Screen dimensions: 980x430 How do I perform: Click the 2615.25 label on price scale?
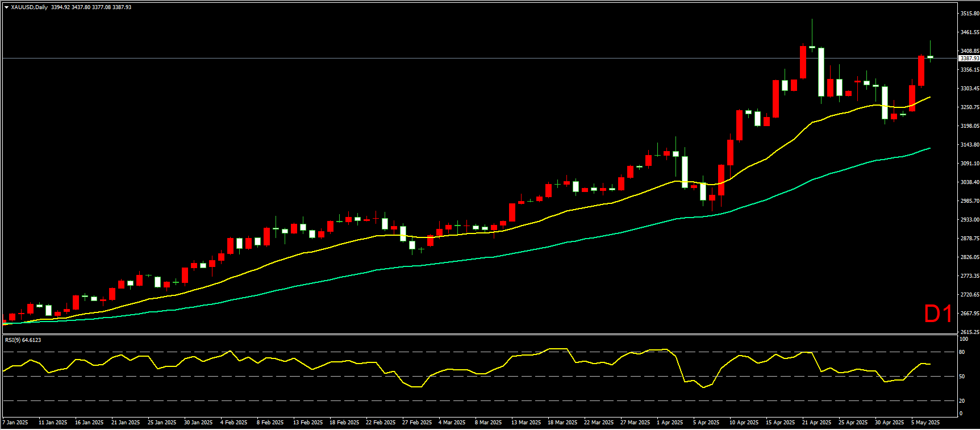[x=969, y=332]
